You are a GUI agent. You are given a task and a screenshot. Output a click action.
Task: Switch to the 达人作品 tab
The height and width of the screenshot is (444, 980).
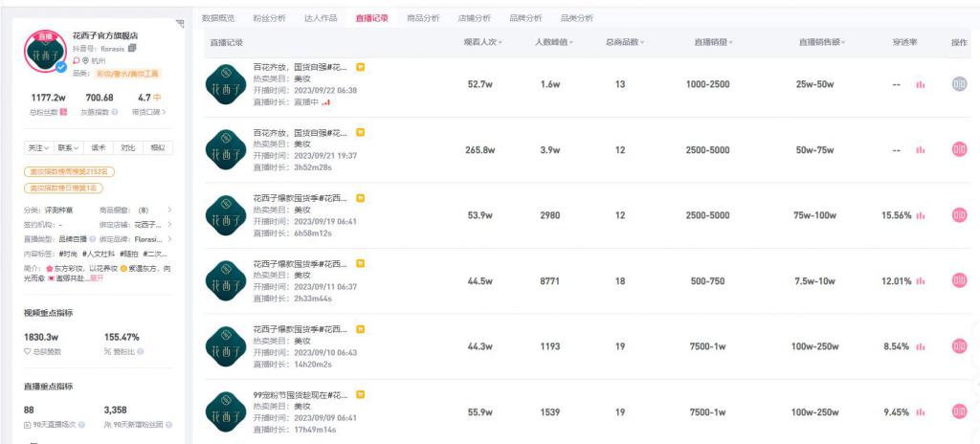tap(321, 18)
